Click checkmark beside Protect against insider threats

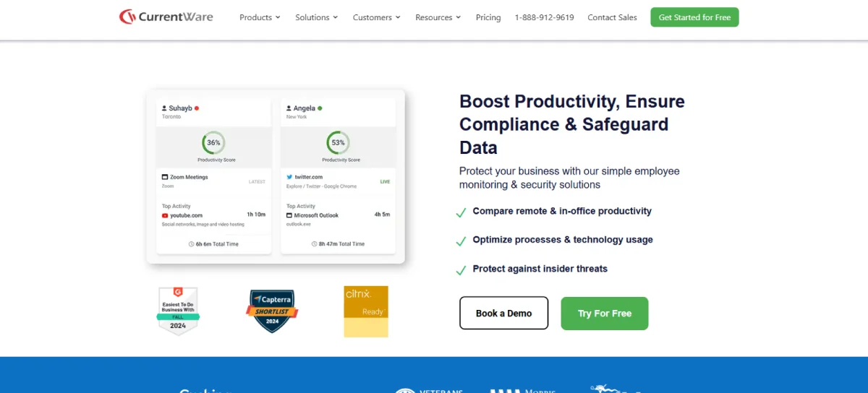(461, 270)
